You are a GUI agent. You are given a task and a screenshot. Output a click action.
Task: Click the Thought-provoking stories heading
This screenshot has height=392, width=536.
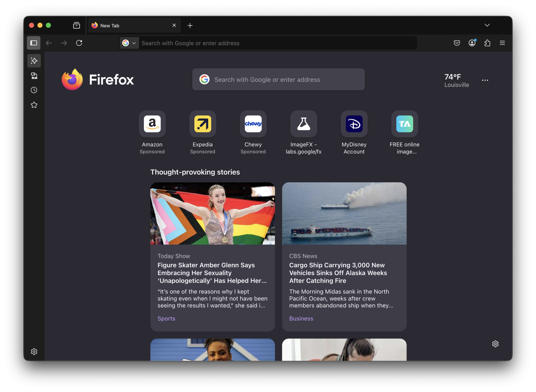pos(195,172)
